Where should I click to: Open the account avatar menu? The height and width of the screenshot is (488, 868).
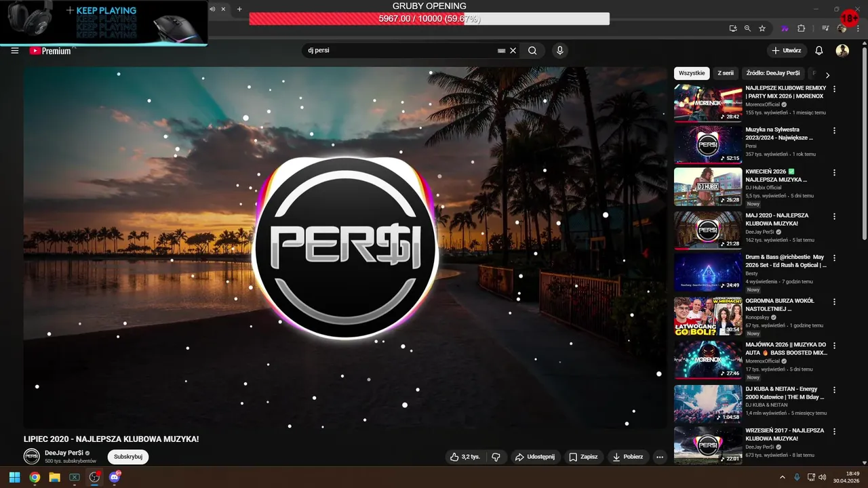pos(842,51)
